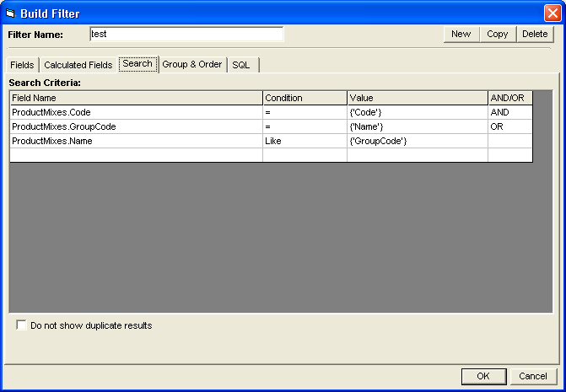
Task: Select the ProductMixes.Code field name cell
Action: tap(135, 112)
